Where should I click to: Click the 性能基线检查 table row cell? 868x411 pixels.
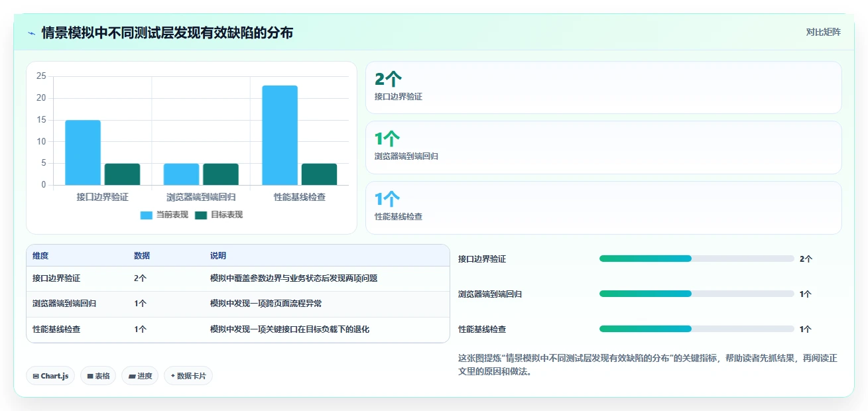(x=56, y=329)
